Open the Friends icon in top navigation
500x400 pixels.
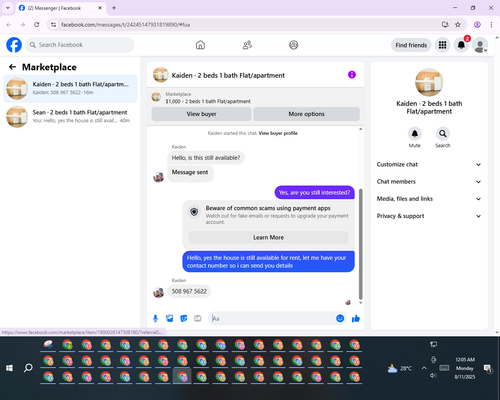tap(247, 45)
